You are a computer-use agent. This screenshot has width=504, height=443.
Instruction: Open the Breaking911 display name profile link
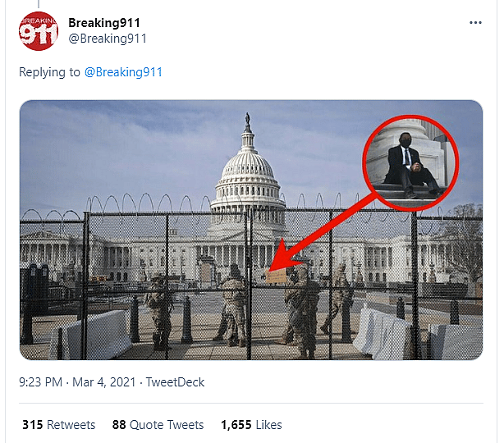104,22
